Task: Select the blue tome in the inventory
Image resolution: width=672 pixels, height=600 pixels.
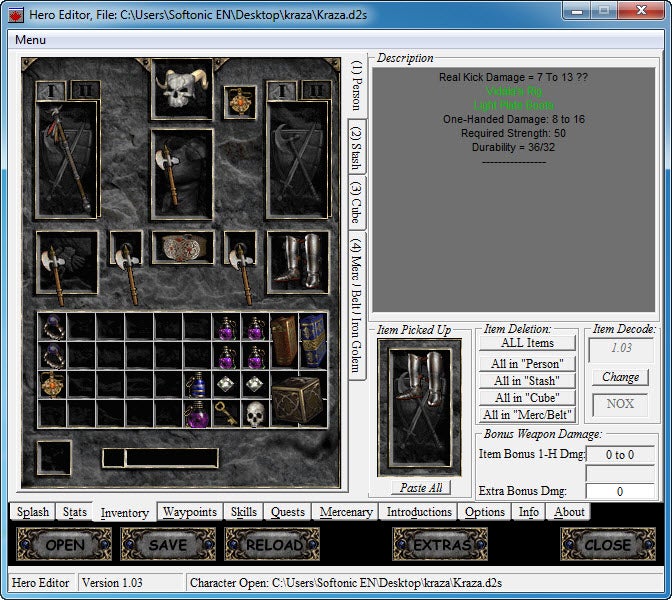Action: coord(313,341)
